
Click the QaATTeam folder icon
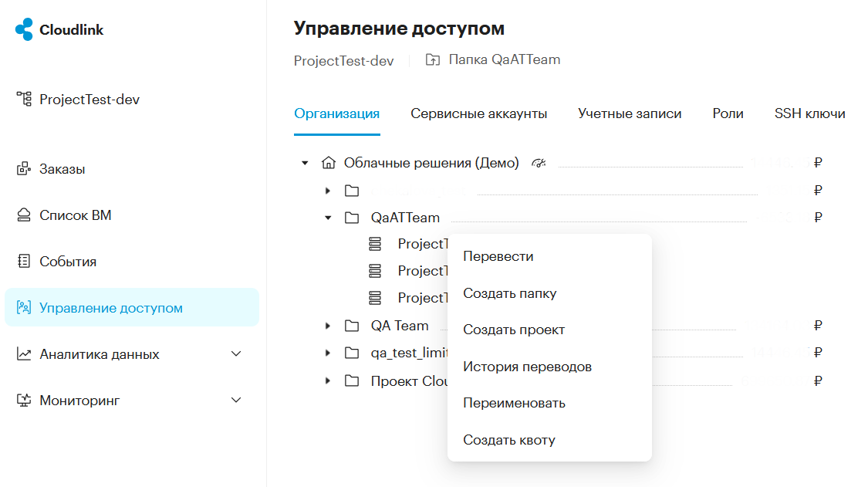[x=352, y=218]
